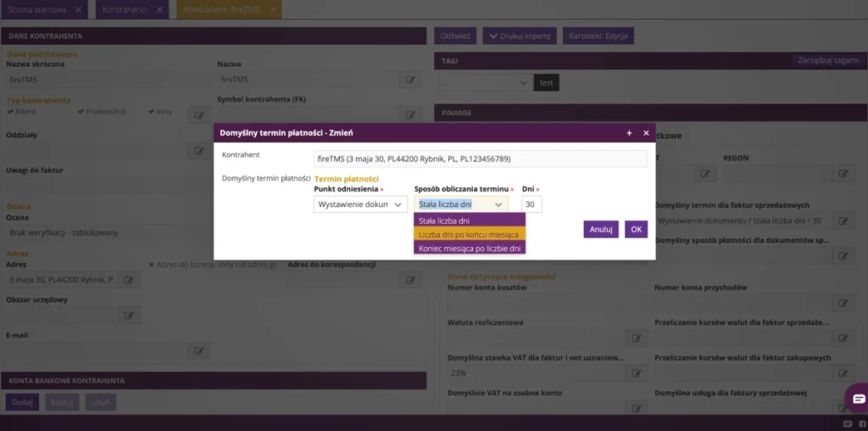Click Zarządzaj tagami
This screenshot has width=868, height=431.
tap(828, 60)
